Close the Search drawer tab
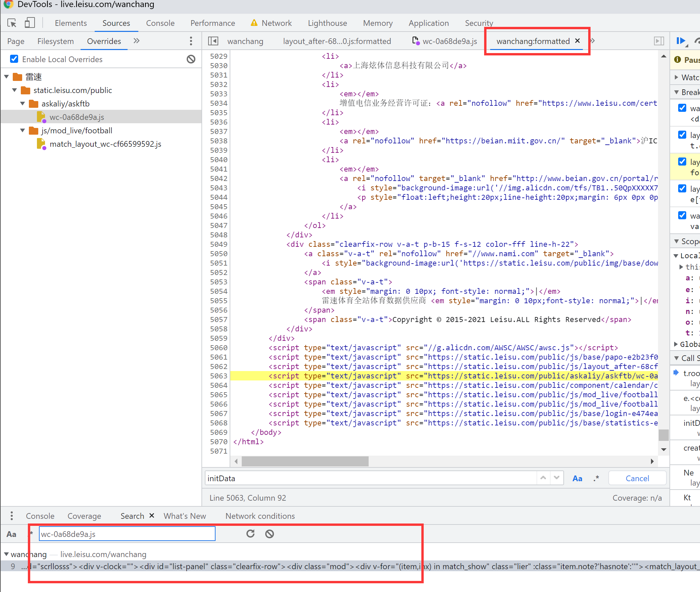700x592 pixels. click(x=152, y=515)
